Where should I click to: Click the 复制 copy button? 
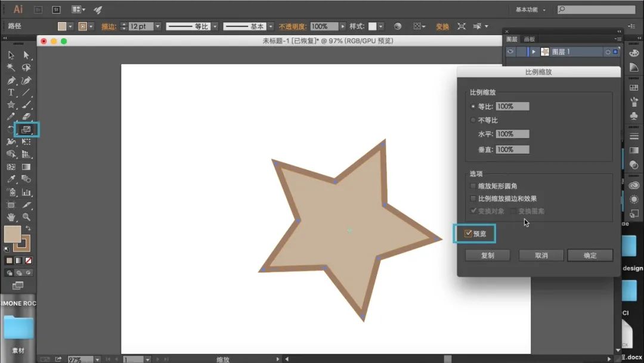tap(488, 256)
